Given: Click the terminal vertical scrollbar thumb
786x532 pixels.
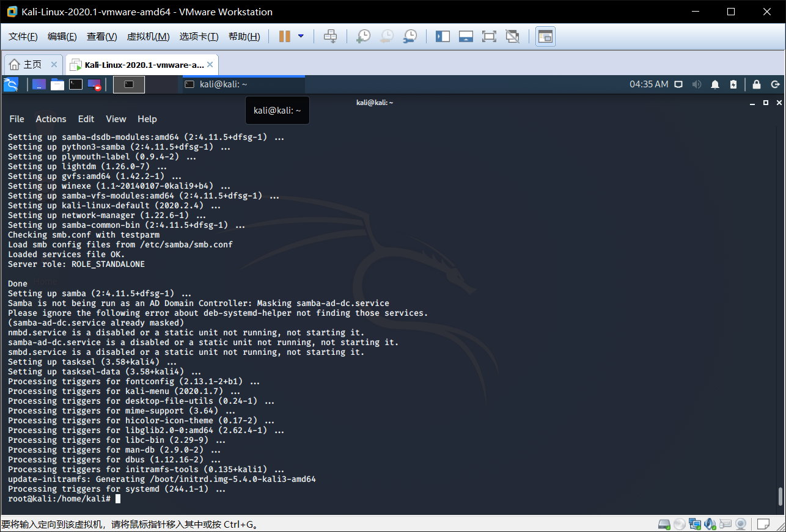Looking at the screenshot, I should pyautogui.click(x=779, y=496).
